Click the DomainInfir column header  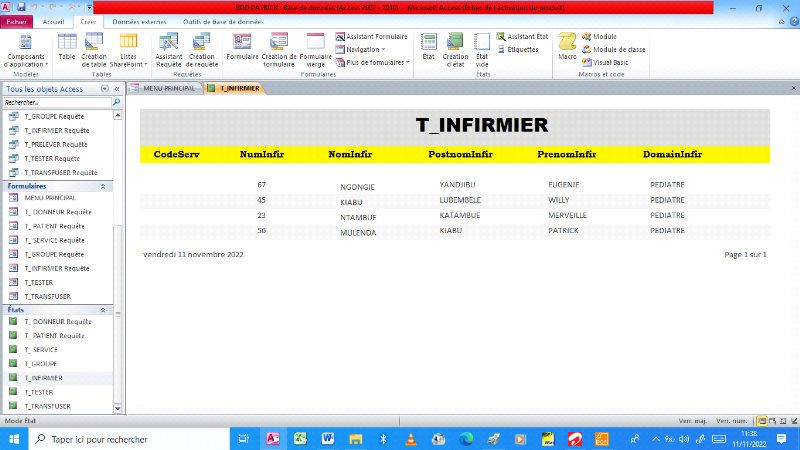(672, 154)
